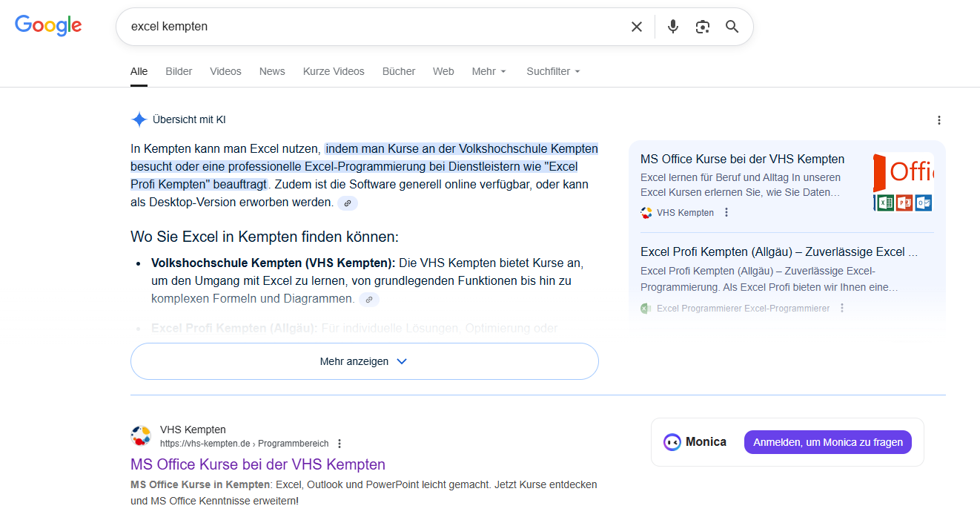Start voice search with microphone icon
Image resolution: width=980 pixels, height=523 pixels.
pyautogui.click(x=672, y=27)
